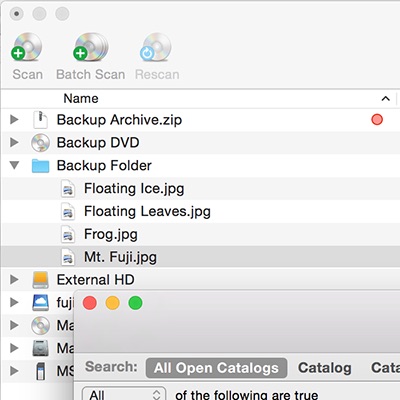The image size is (400, 400).
Task: Expand the Backup DVD catalog
Action: [x=14, y=142]
